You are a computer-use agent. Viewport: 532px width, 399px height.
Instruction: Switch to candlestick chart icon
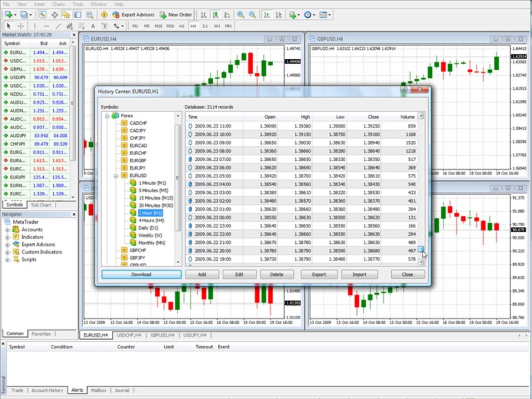click(x=216, y=14)
